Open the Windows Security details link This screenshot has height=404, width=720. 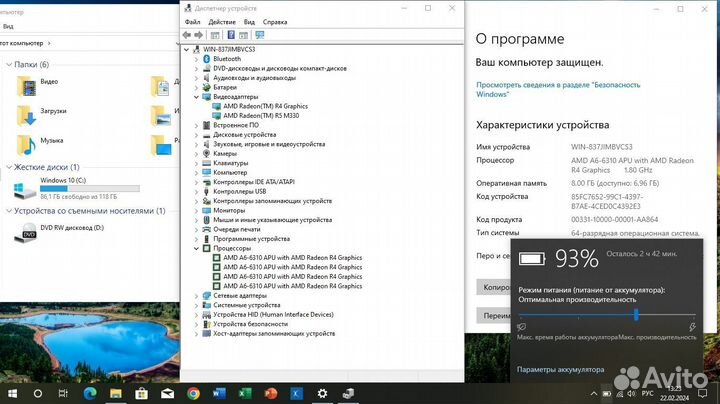(558, 90)
